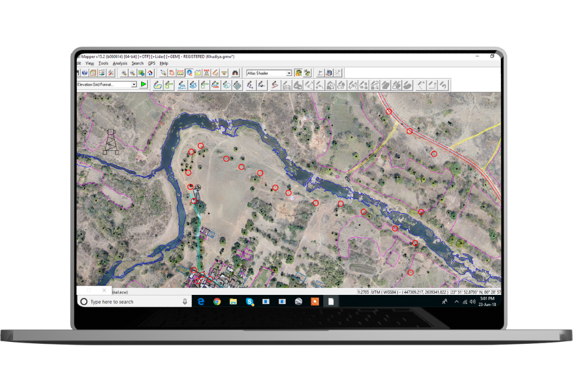Open the configuration tools icon
This screenshot has height=392, width=573.
(111, 73)
